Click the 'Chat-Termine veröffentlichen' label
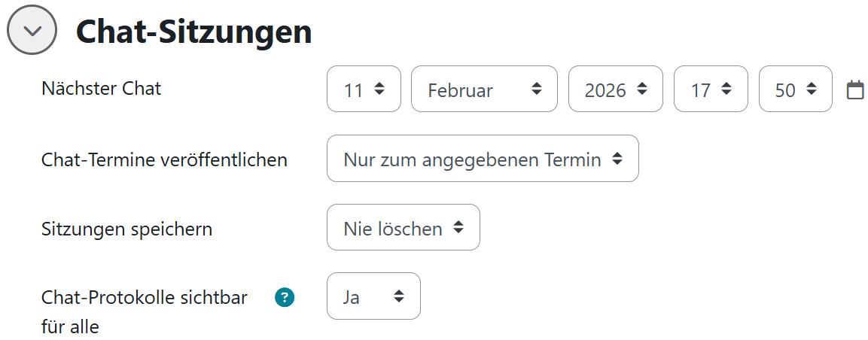The height and width of the screenshot is (340, 868). point(164,159)
